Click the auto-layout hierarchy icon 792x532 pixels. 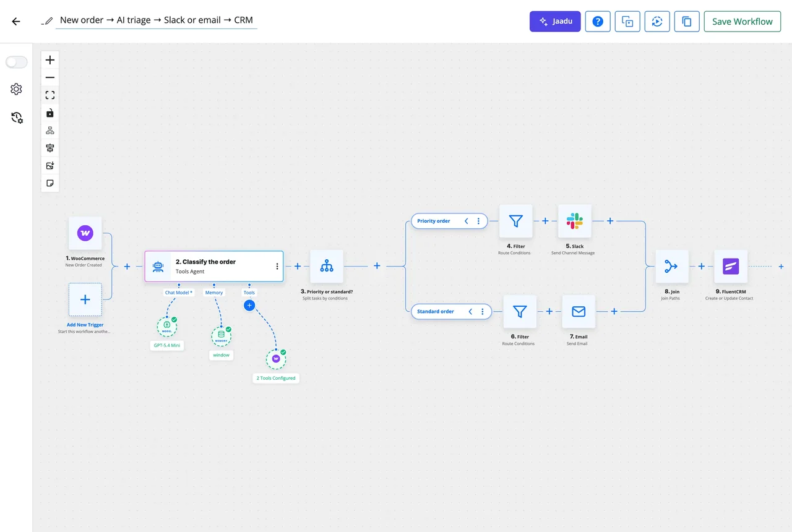point(50,131)
